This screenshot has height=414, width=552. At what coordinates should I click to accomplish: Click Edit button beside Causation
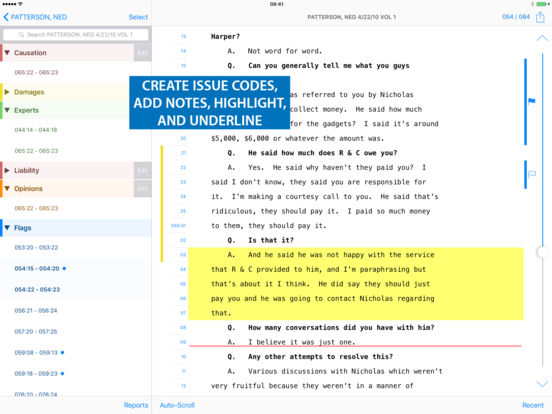click(x=142, y=53)
